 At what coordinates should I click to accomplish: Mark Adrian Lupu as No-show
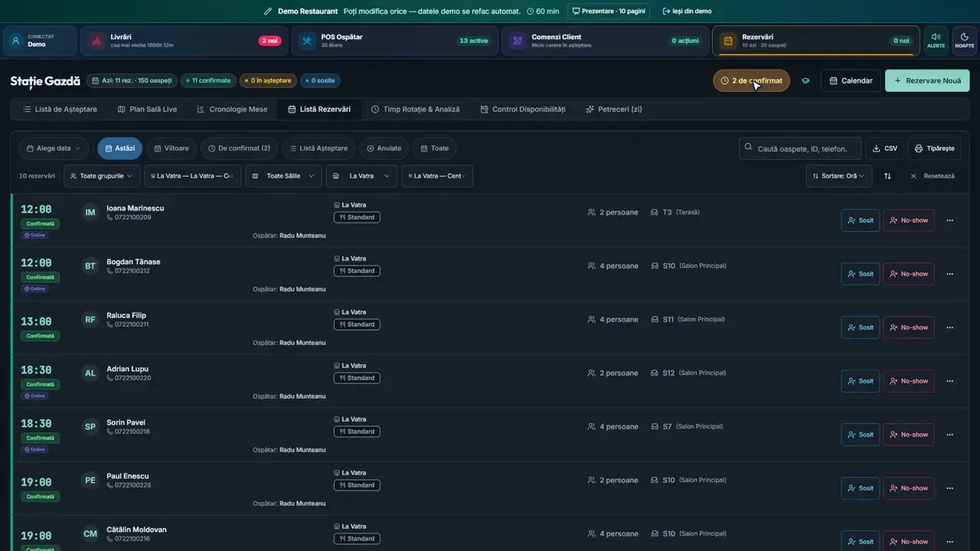click(908, 381)
